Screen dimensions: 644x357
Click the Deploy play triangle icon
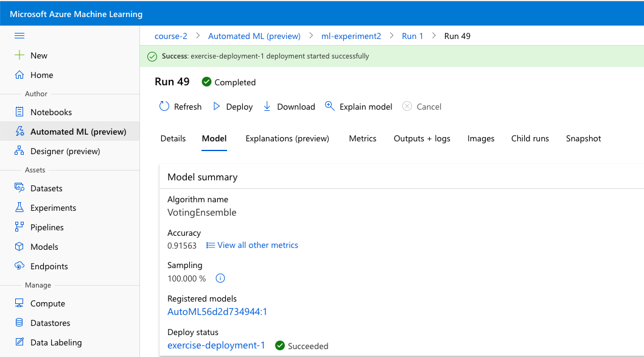point(217,106)
